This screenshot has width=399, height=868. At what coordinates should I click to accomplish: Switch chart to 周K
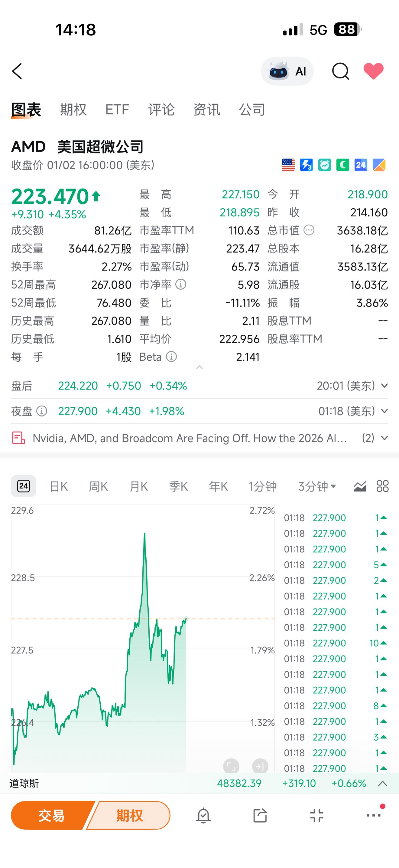99,486
